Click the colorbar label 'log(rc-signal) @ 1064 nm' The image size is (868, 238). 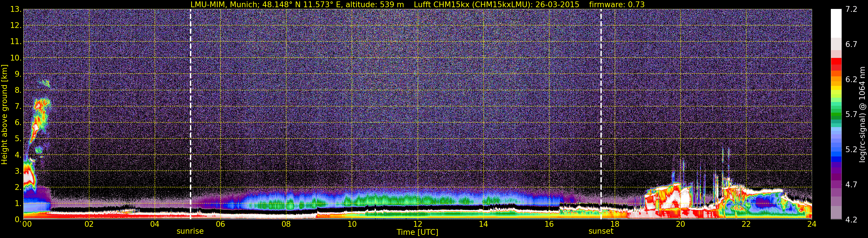pos(862,115)
